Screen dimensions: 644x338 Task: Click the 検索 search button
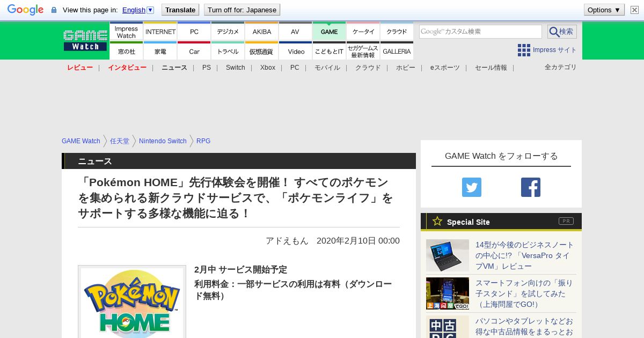pos(562,32)
